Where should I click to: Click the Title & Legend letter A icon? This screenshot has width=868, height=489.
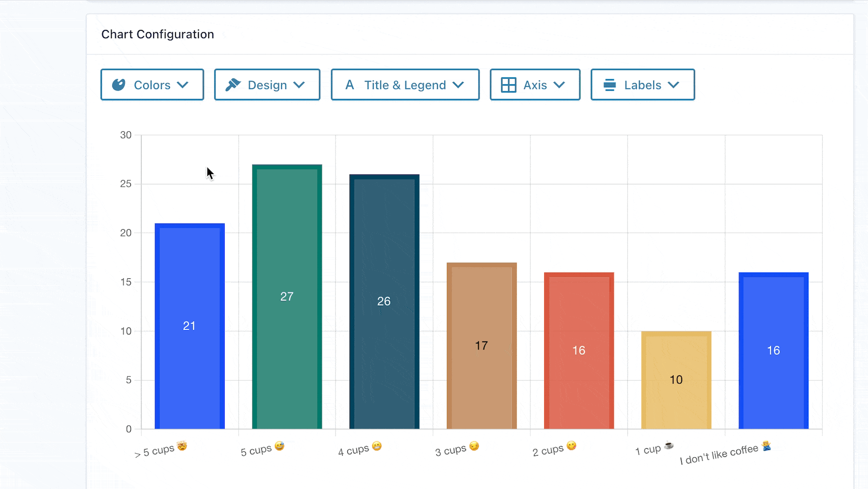coord(350,85)
